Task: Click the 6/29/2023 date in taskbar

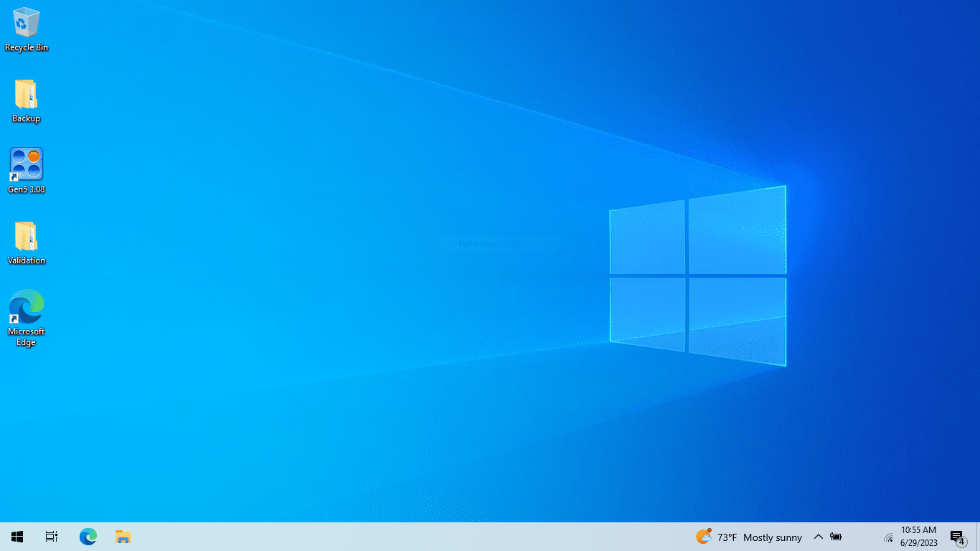Action: pos(918,543)
